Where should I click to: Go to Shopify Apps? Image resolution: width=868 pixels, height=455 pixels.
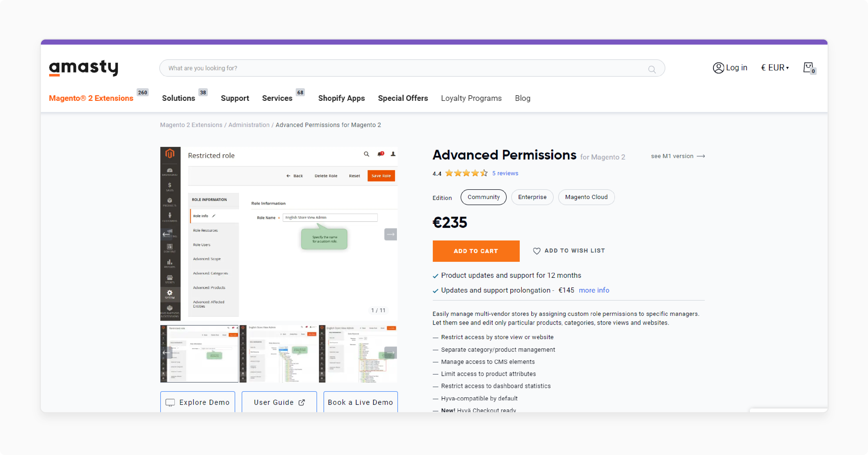[x=341, y=98]
